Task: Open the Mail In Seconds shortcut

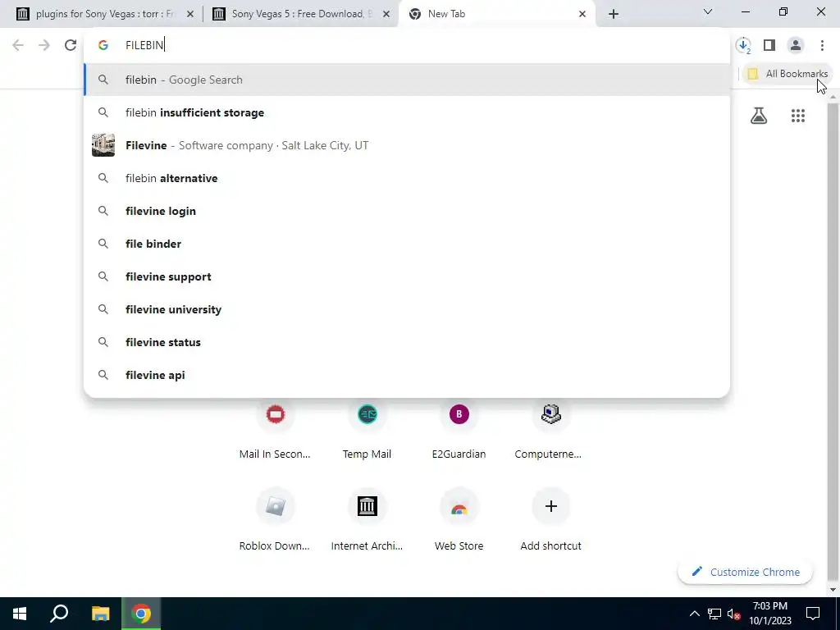Action: click(x=275, y=428)
